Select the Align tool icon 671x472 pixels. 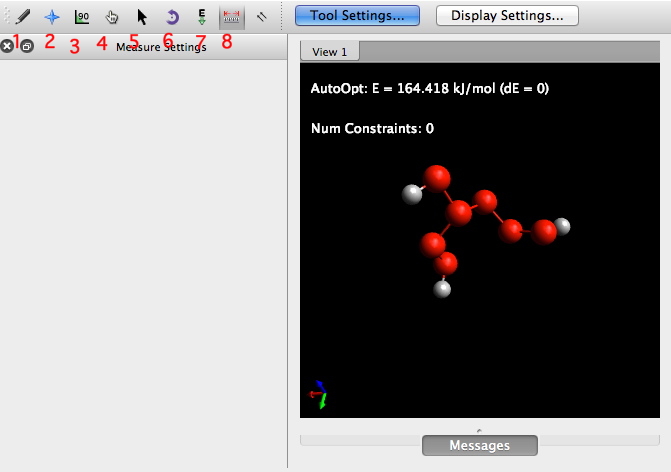coord(261,17)
